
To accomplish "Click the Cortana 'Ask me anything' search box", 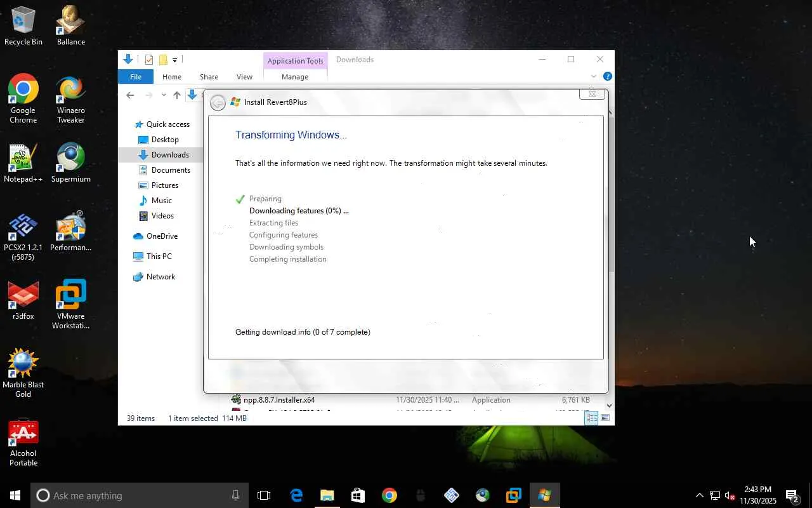I will [x=139, y=495].
